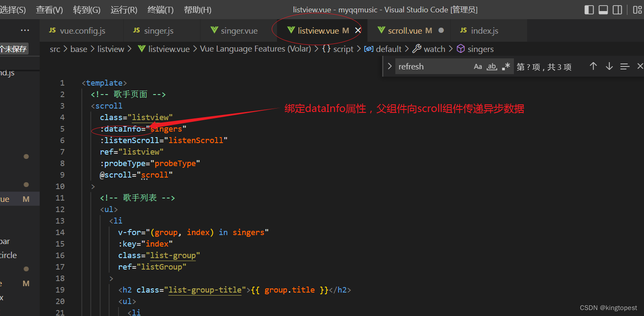This screenshot has height=316, width=644.
Task: Expand the find widget replace chevron
Action: point(389,66)
